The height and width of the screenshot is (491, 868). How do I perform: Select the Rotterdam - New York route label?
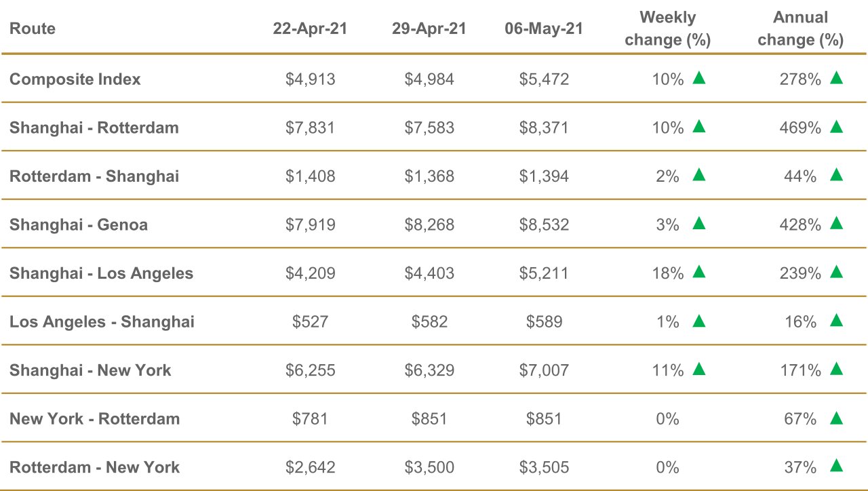click(94, 467)
